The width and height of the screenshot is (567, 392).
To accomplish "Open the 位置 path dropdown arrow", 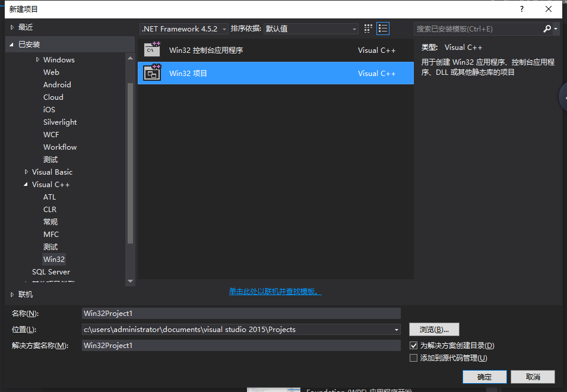I will coord(397,330).
